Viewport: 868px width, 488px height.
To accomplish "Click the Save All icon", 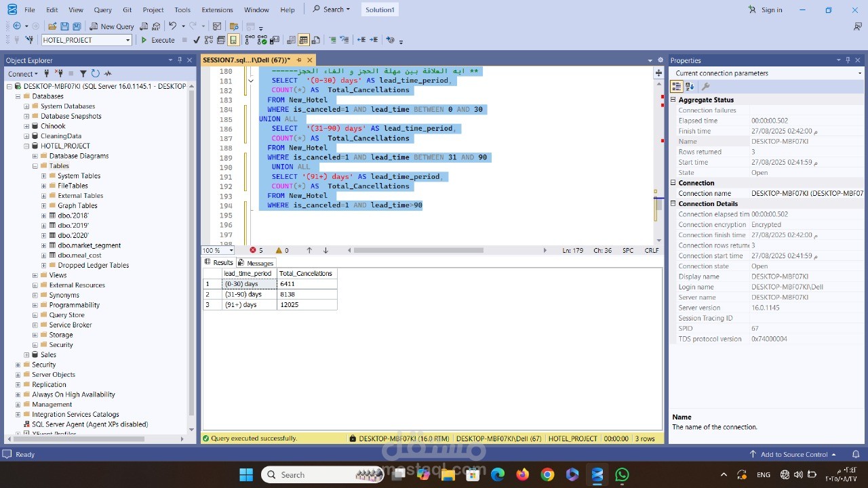I will 77,26.
